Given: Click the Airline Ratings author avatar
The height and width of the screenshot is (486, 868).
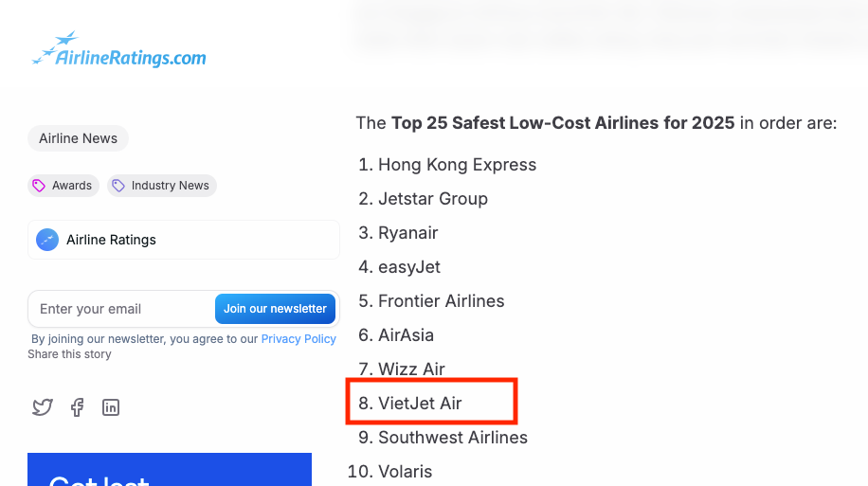Looking at the screenshot, I should (47, 240).
